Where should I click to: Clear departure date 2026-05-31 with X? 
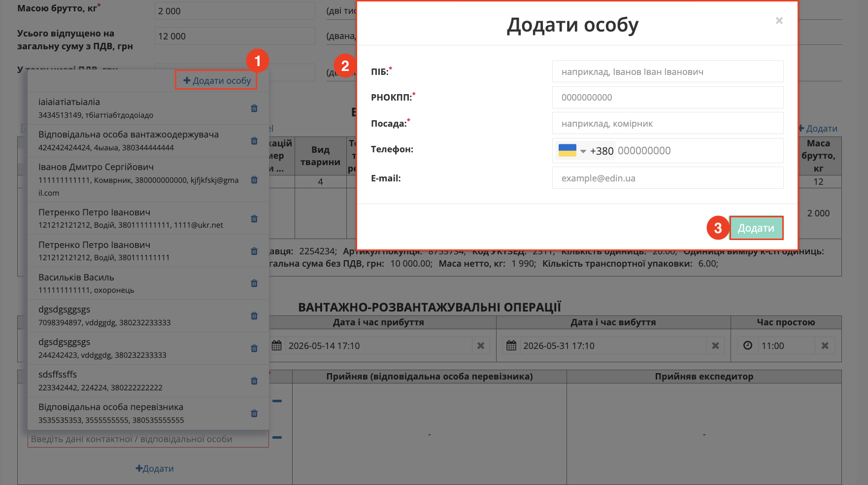coord(715,346)
